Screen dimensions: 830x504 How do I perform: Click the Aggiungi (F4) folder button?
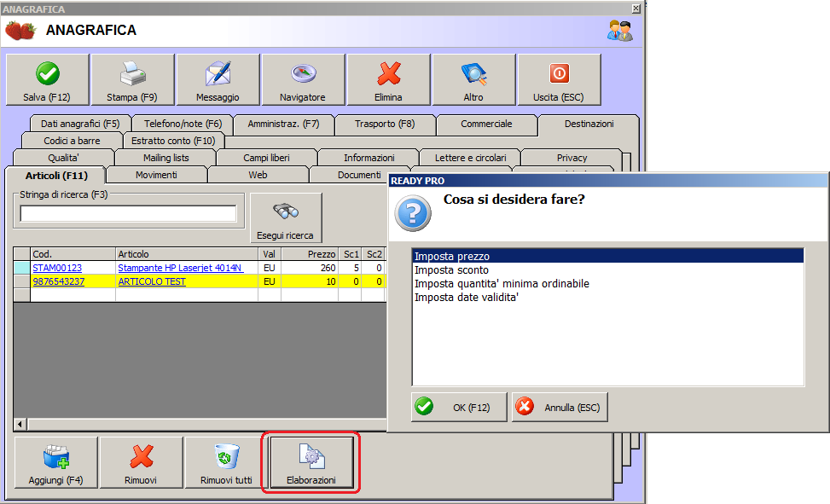pyautogui.click(x=55, y=462)
